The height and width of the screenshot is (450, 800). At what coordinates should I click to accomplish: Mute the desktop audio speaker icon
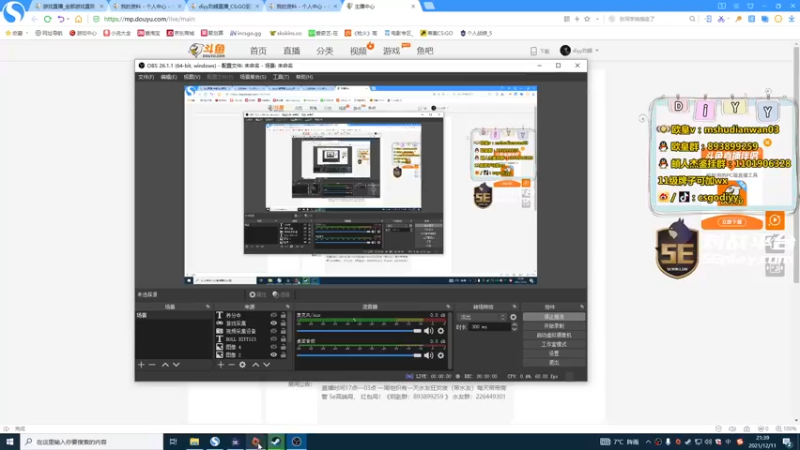click(429, 356)
